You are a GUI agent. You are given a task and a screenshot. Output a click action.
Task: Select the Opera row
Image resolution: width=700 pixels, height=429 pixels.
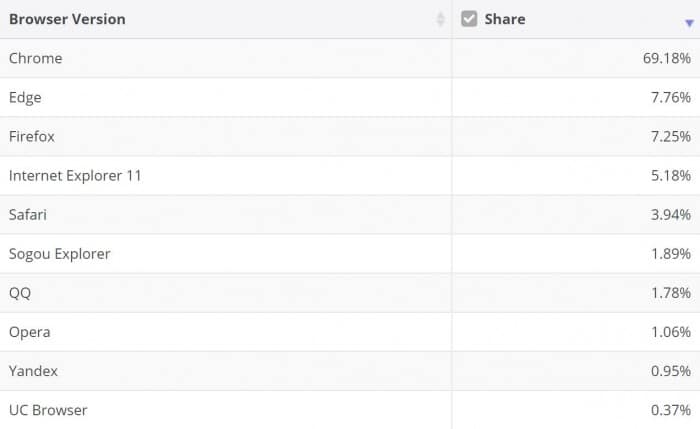click(x=30, y=331)
